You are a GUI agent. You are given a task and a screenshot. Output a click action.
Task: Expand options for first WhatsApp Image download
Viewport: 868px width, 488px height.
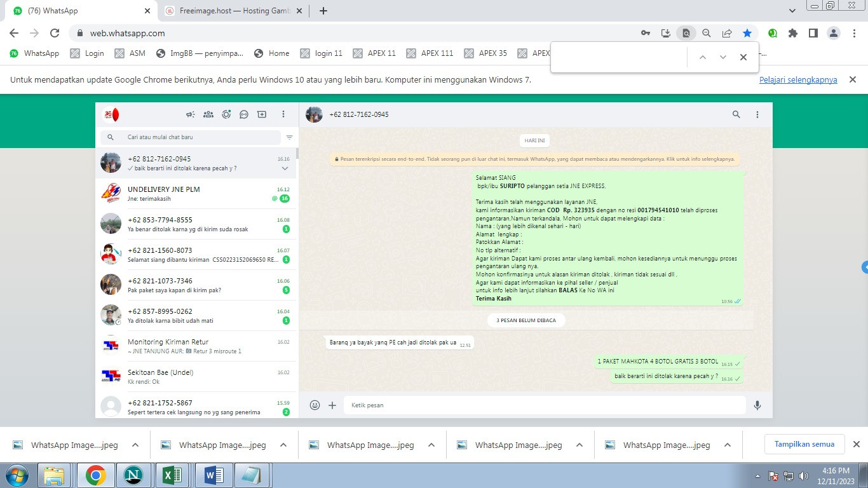coord(135,445)
